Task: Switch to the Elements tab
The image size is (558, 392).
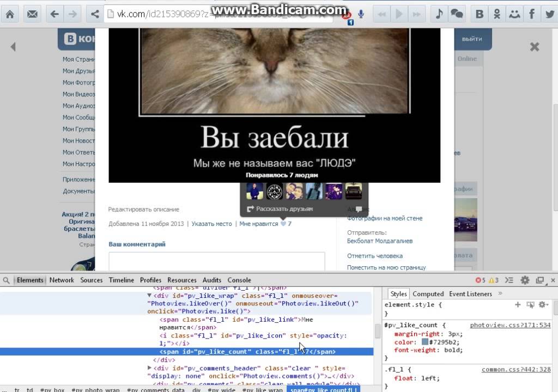Action: pyautogui.click(x=30, y=280)
